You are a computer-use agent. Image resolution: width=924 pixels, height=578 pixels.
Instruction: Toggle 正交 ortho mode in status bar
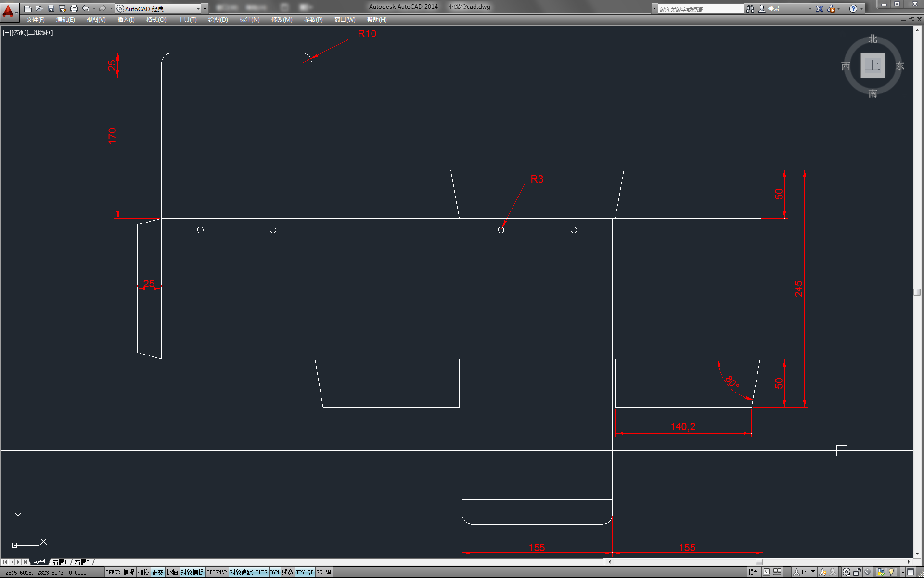[157, 572]
